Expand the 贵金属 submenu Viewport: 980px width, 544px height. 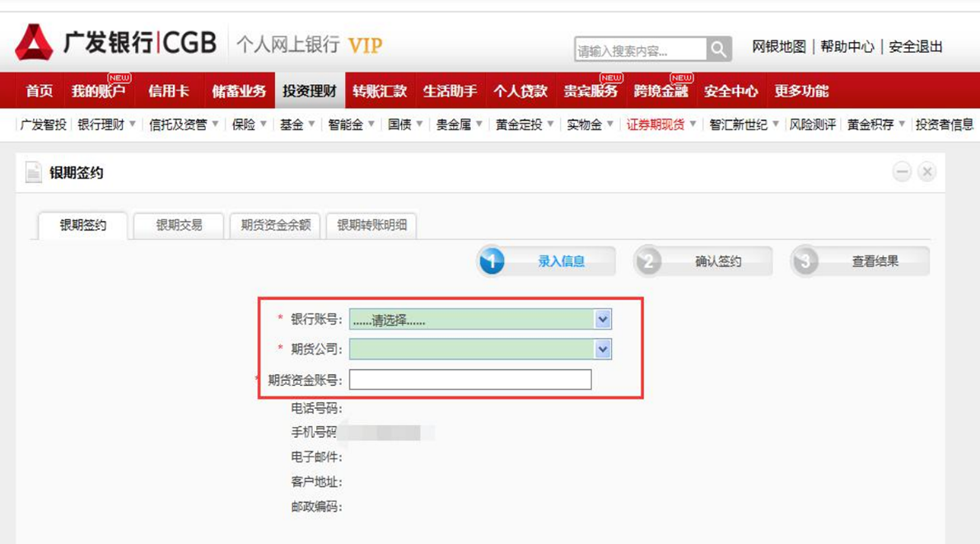pos(460,124)
